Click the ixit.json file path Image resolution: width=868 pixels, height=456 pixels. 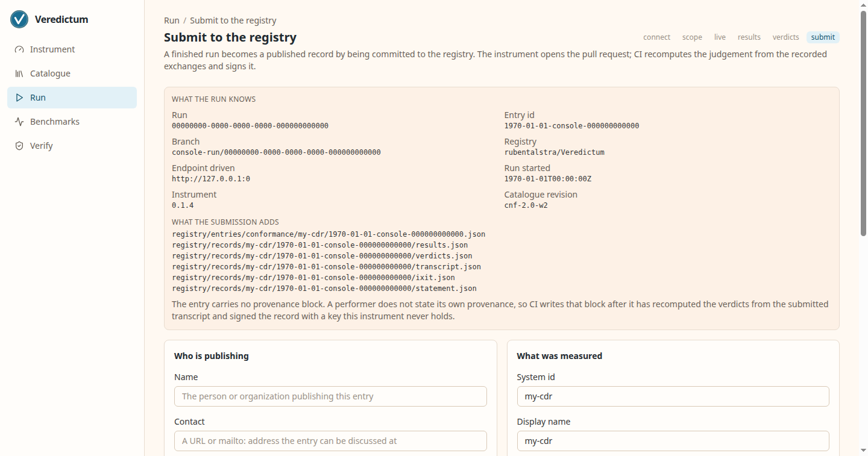point(313,278)
